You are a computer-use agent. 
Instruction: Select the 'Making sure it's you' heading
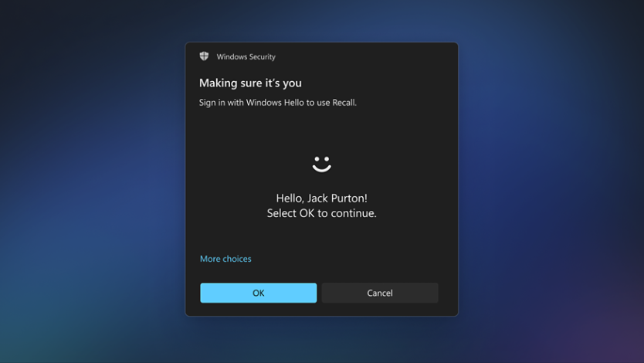(250, 83)
